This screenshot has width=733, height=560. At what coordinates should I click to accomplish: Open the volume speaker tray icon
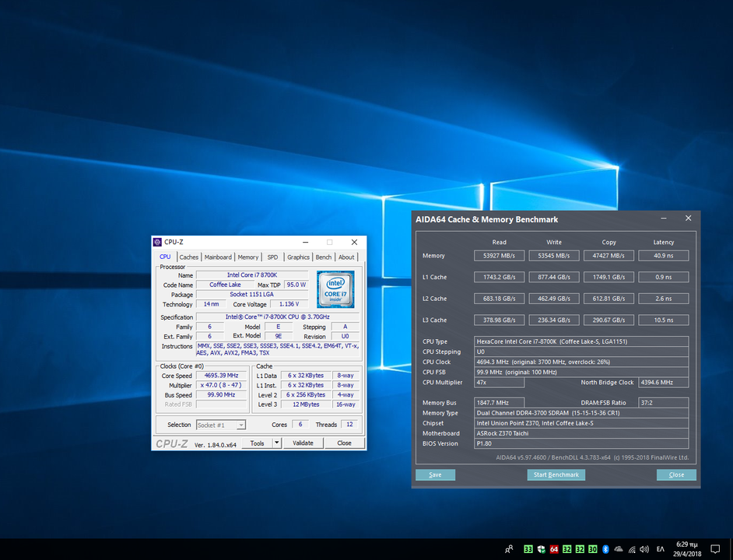[x=644, y=549]
